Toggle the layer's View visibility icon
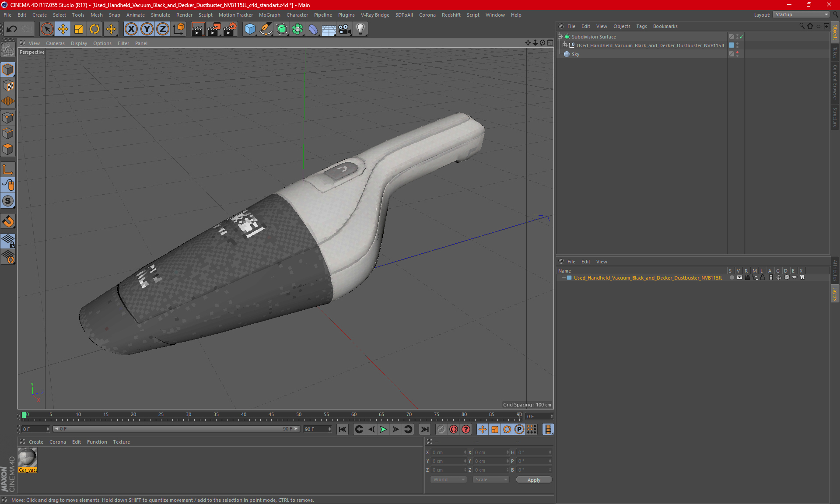 click(739, 277)
